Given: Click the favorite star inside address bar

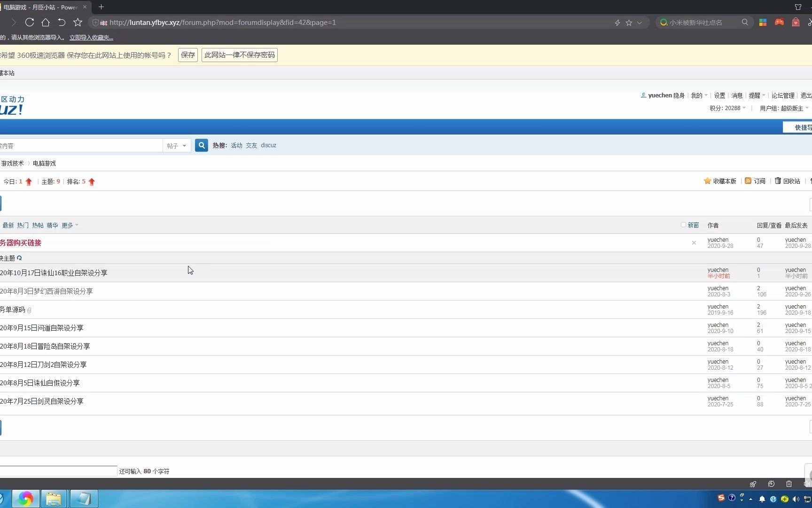Looking at the screenshot, I should tap(629, 23).
